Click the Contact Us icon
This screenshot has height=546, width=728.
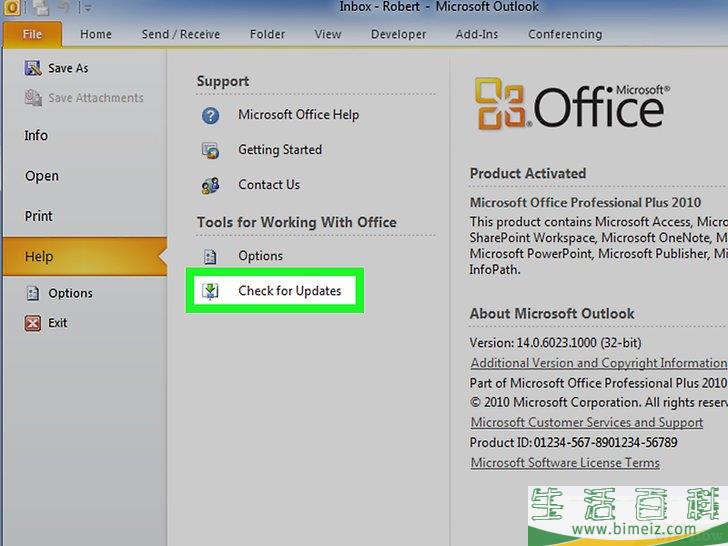pyautogui.click(x=210, y=186)
